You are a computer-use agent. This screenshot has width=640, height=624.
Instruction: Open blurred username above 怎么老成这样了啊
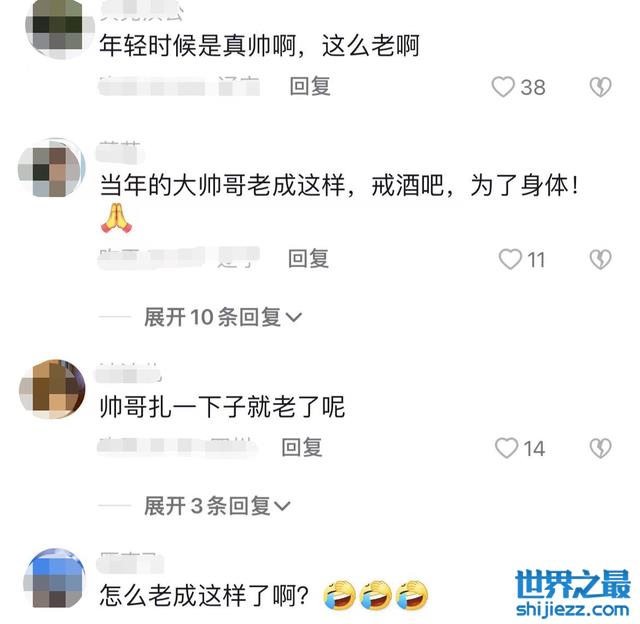(130, 563)
